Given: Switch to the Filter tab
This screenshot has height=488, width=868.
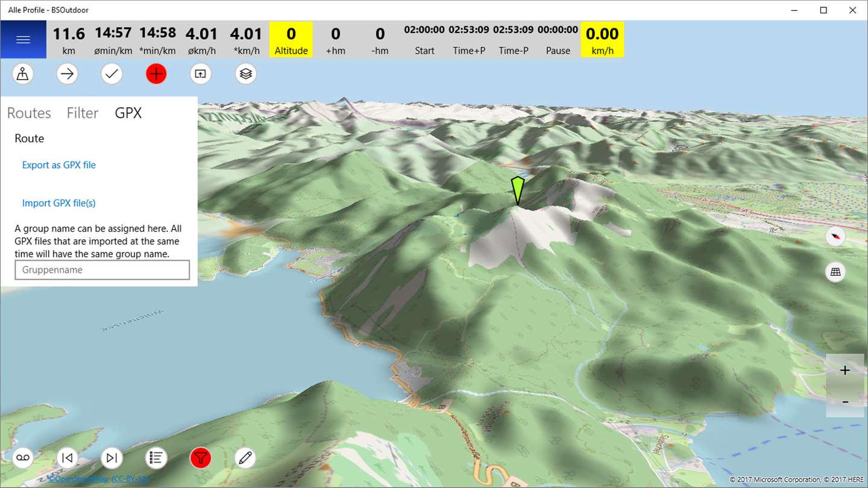Looking at the screenshot, I should coord(83,113).
